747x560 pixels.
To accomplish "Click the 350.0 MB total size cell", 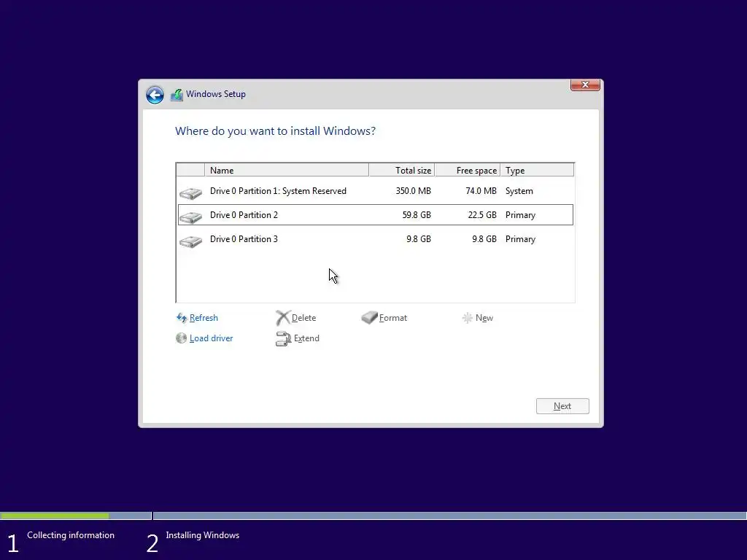I will tap(413, 191).
